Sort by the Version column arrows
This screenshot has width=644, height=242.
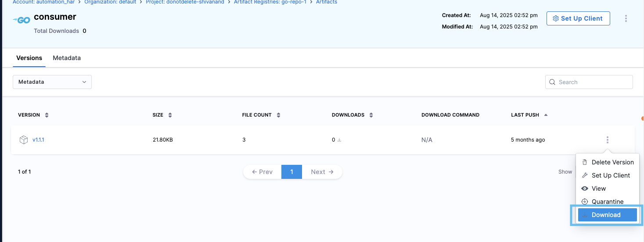(x=47, y=115)
